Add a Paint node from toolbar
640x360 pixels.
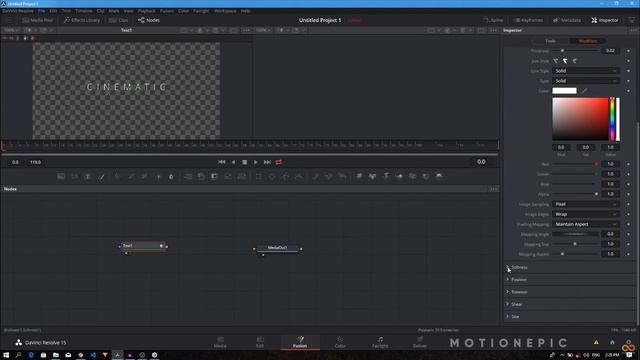(x=101, y=176)
